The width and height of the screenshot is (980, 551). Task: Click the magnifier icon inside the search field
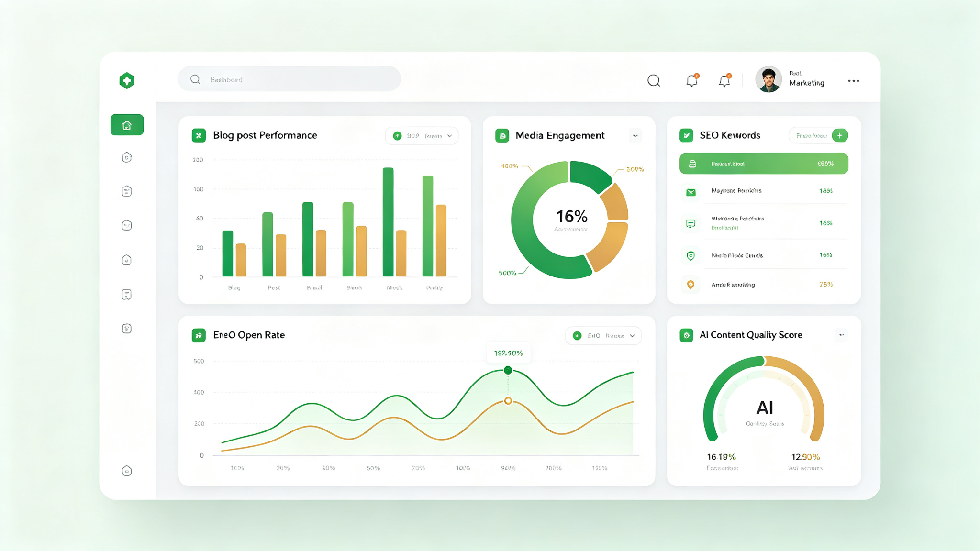[x=195, y=79]
